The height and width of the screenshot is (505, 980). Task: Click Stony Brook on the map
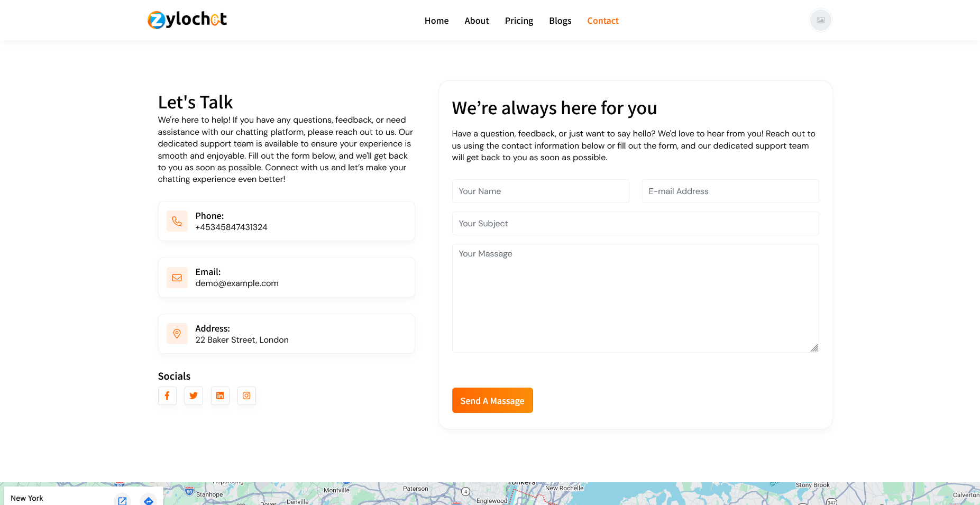point(812,485)
